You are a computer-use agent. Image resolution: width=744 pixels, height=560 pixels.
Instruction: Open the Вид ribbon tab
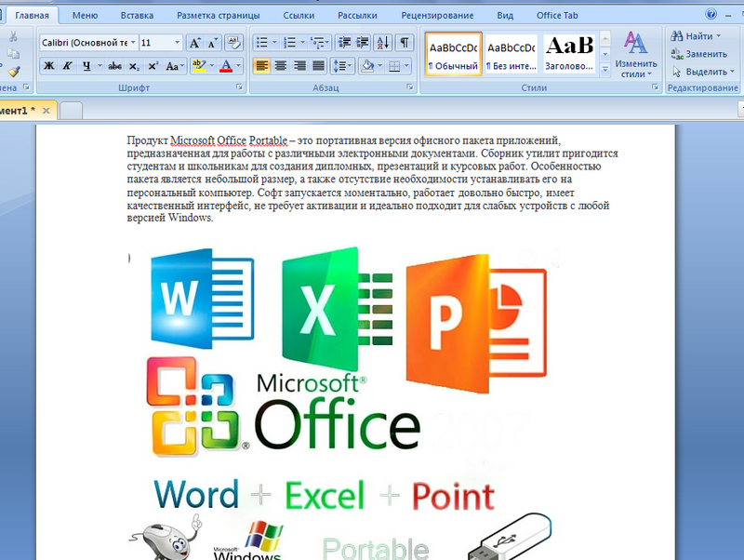point(505,15)
